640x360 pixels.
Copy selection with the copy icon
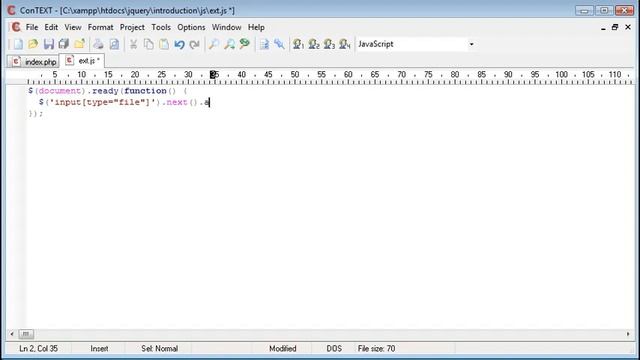point(149,44)
